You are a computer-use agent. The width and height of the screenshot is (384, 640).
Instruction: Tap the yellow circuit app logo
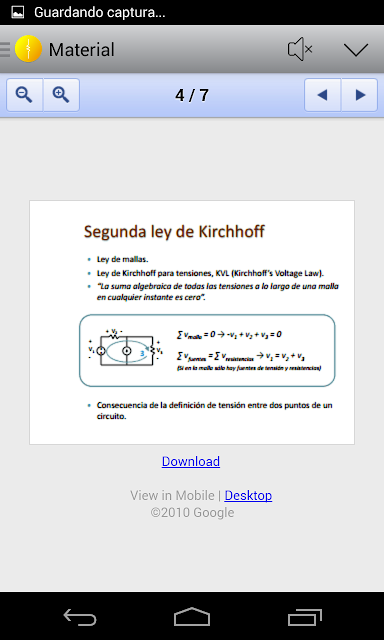coord(29,49)
